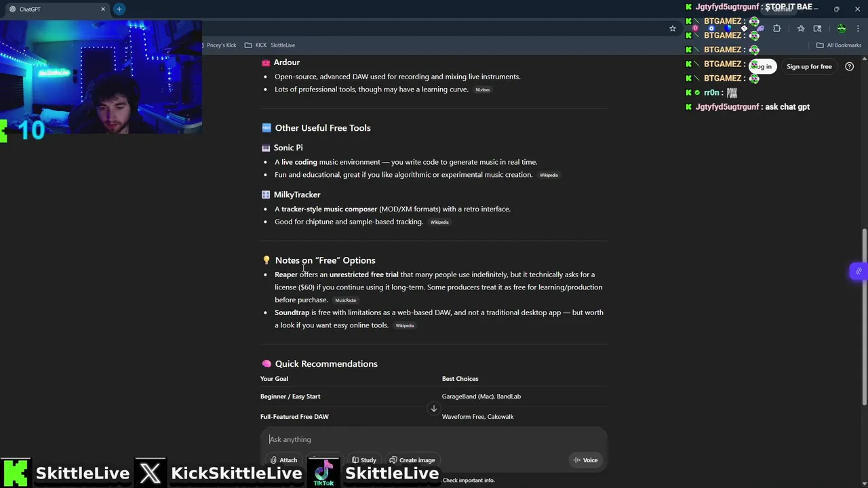The image size is (868, 488).
Task: Click the Open-source, advanced DAW line
Action: point(397,77)
